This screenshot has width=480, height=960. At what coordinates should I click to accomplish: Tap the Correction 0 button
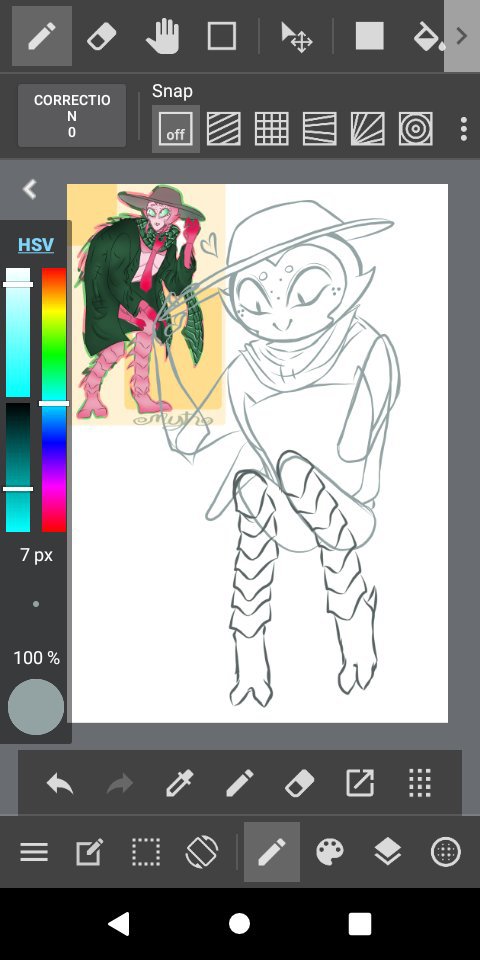tap(72, 116)
